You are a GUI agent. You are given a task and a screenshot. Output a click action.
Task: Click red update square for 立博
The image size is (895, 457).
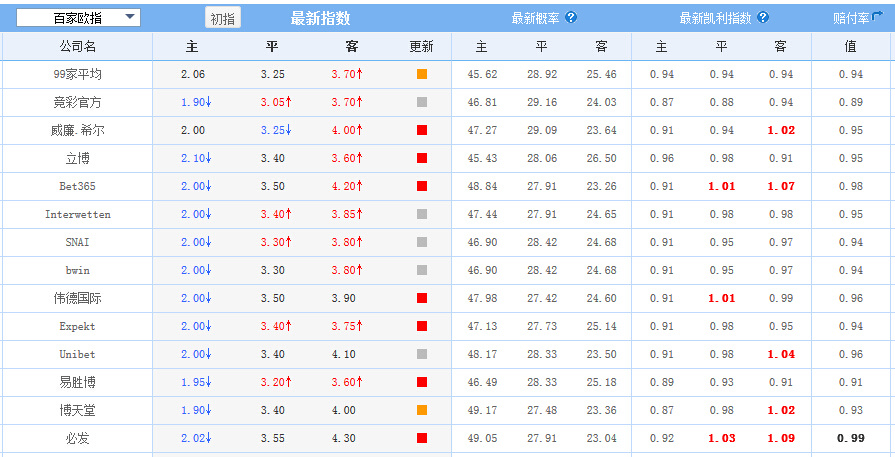coord(422,158)
